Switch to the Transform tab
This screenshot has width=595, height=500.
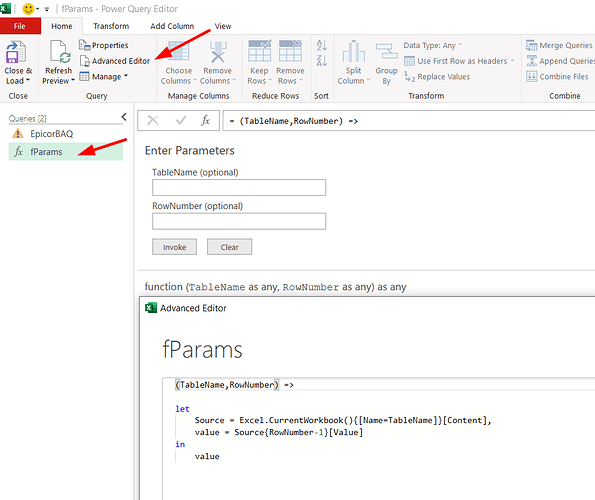(x=111, y=26)
